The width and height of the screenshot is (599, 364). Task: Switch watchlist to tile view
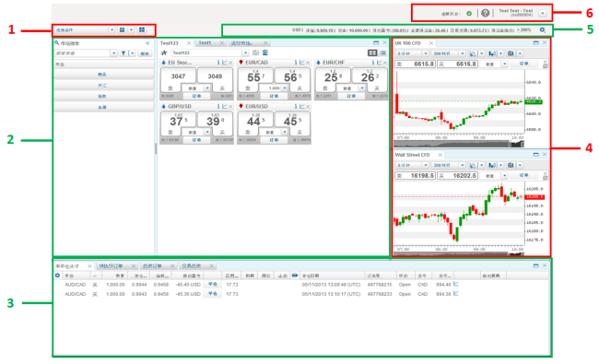coord(372,53)
